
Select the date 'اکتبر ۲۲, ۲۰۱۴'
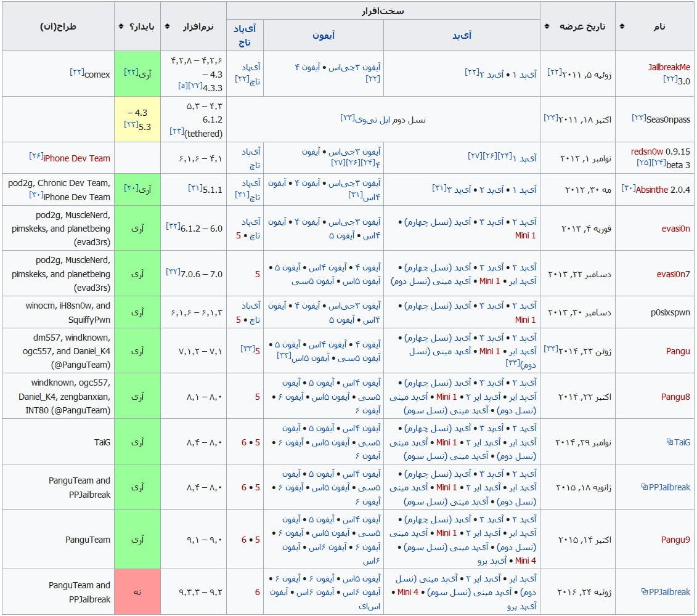pos(585,397)
